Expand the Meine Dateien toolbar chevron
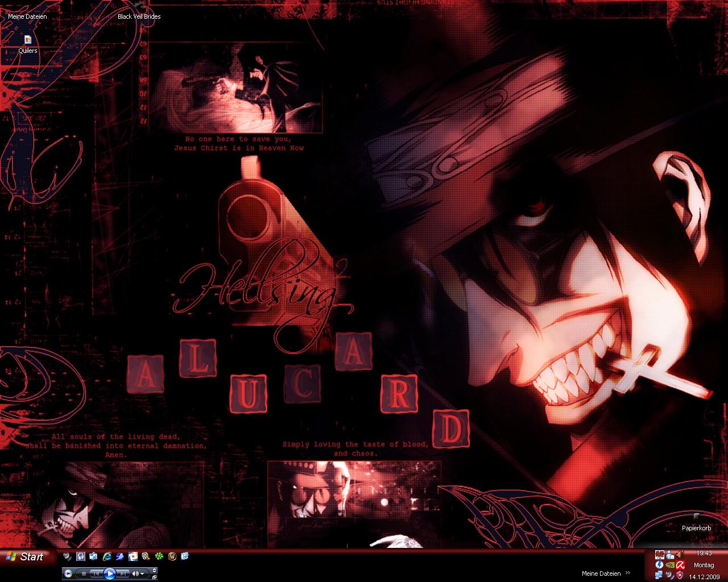728x582 pixels. (628, 573)
